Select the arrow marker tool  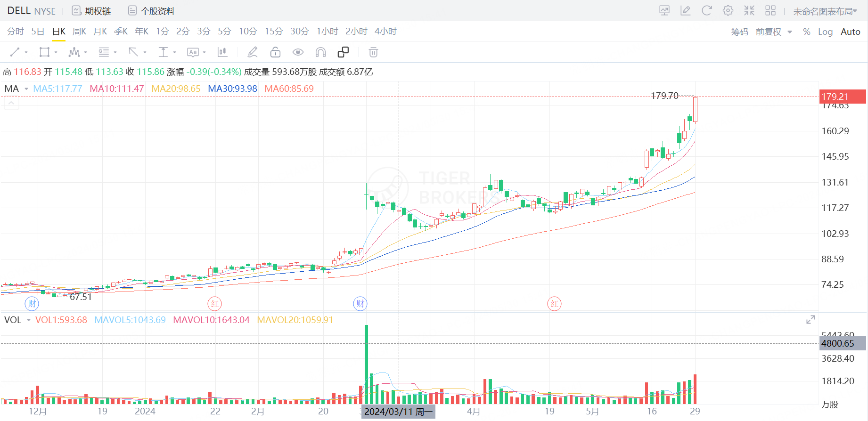point(133,52)
